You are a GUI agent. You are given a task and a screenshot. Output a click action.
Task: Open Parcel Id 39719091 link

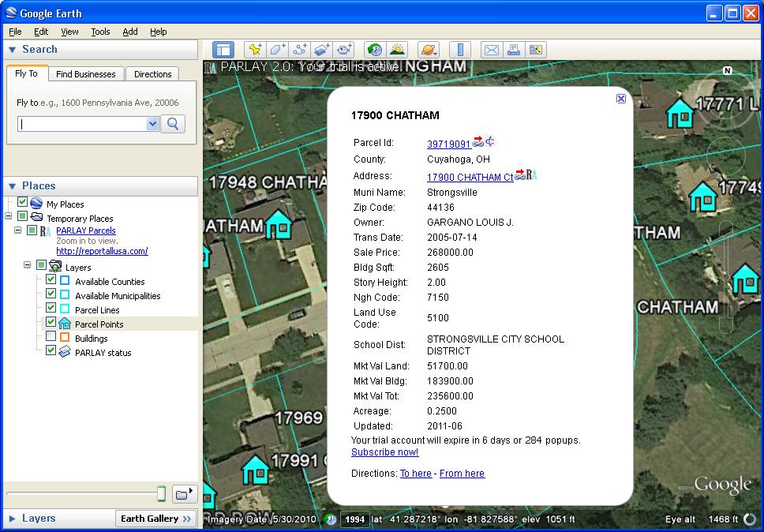coord(449,144)
